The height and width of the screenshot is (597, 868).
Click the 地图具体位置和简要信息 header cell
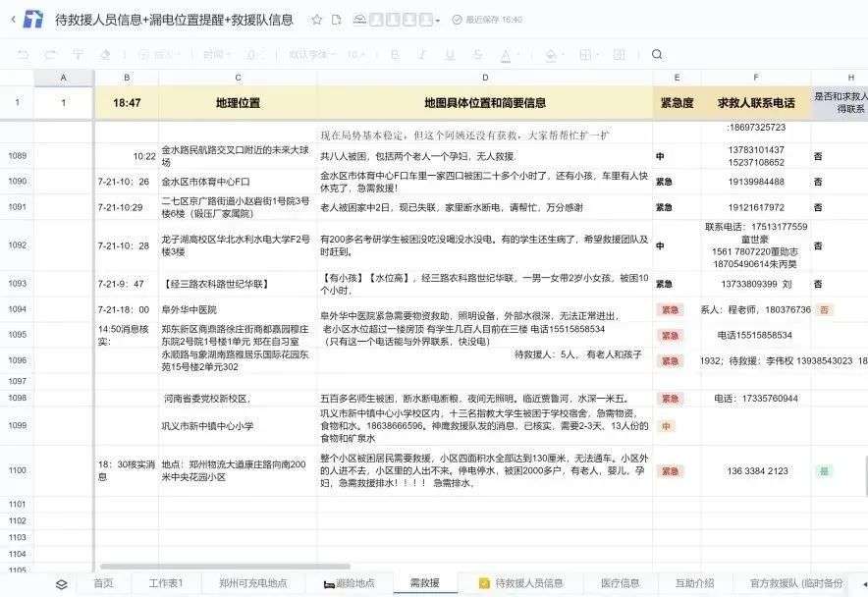(x=485, y=102)
